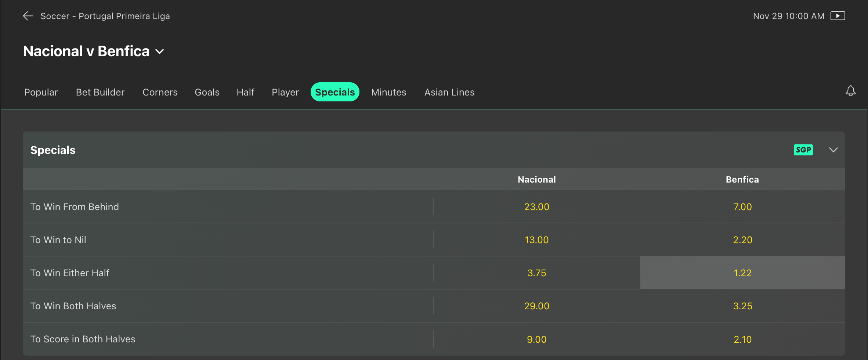Toggle Benfica To Win Either Half 1.22
Viewport: 868px width, 360px height.
[742, 273]
